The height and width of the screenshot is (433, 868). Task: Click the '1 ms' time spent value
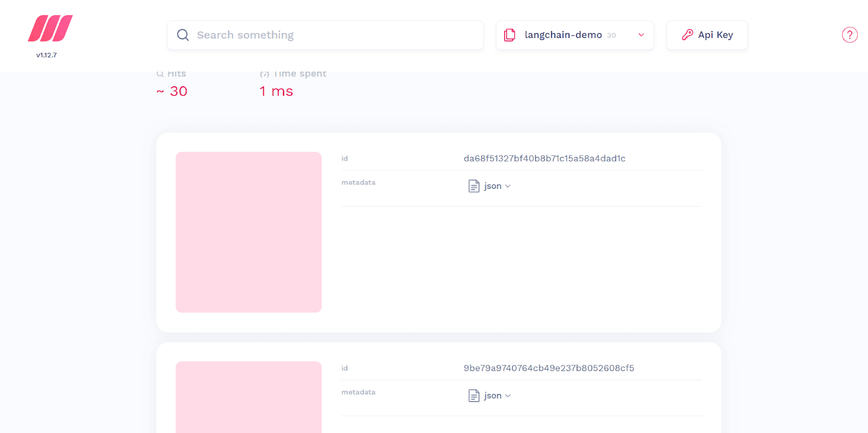pyautogui.click(x=276, y=91)
